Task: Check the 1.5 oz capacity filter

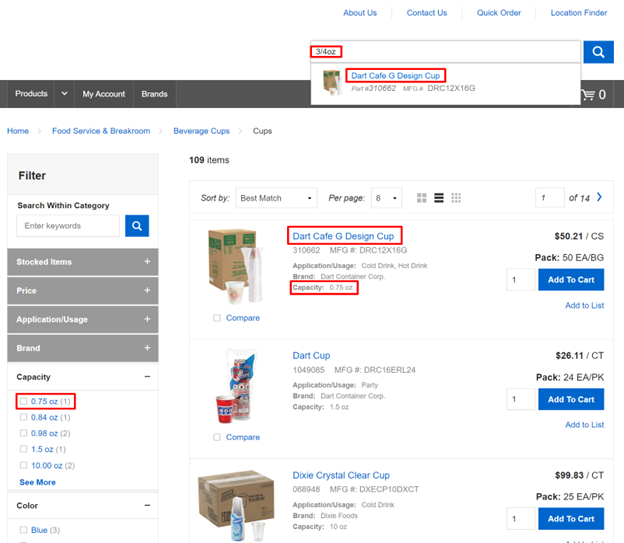Action: (x=23, y=449)
